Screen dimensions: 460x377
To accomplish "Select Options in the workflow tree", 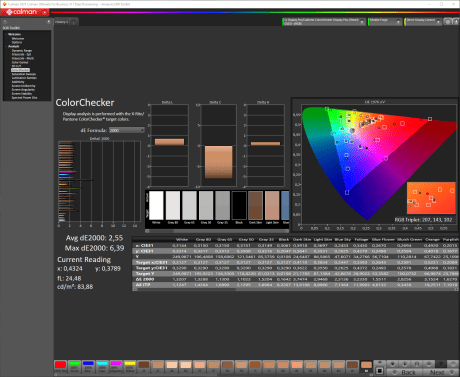I will (x=17, y=42).
